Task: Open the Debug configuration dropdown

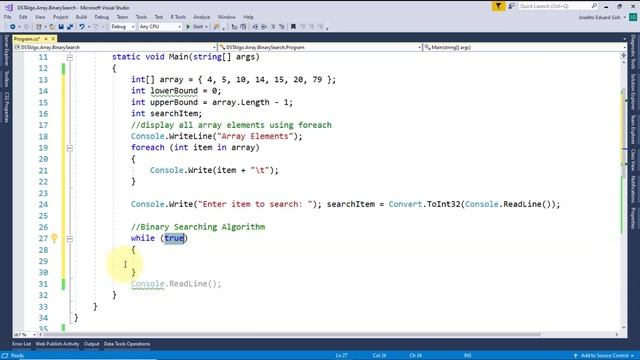Action: 122,27
